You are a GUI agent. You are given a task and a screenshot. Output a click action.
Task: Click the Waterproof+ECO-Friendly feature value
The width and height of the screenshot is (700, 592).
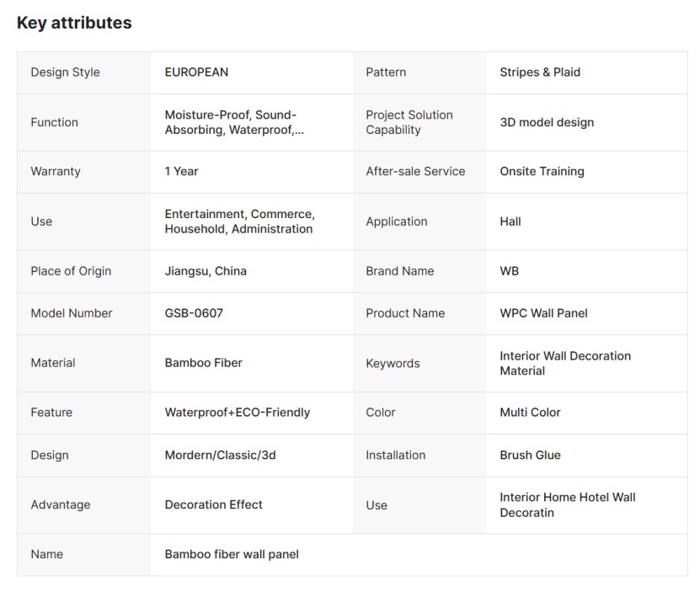click(x=238, y=413)
